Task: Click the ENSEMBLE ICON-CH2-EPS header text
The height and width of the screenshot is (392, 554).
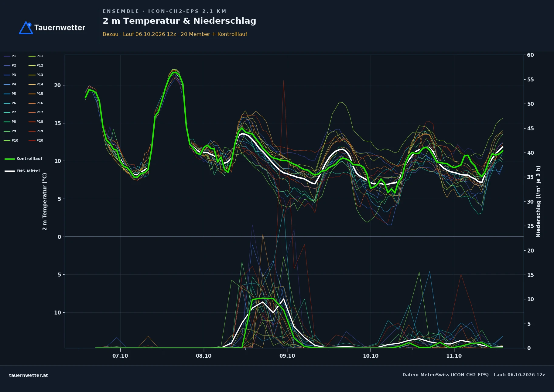Action: 164,11
